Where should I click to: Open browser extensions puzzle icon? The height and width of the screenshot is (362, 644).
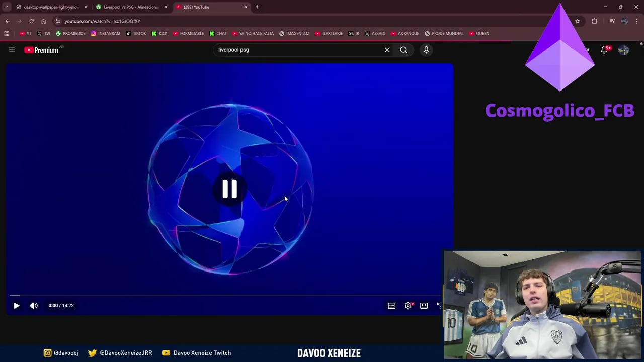coord(595,21)
